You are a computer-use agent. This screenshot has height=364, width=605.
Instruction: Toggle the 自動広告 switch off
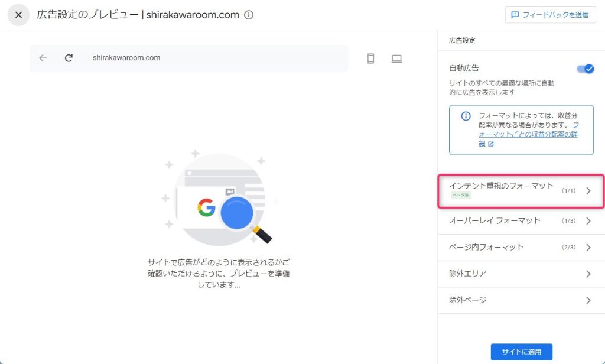coord(585,69)
